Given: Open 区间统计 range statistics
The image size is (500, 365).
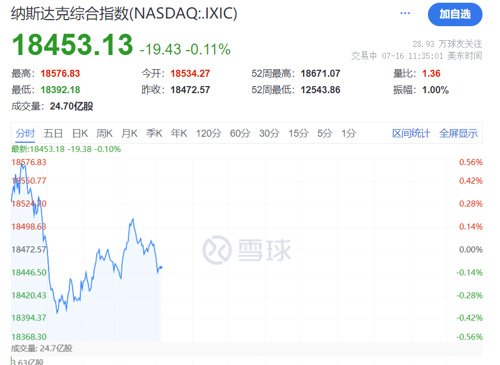Looking at the screenshot, I should [x=411, y=133].
